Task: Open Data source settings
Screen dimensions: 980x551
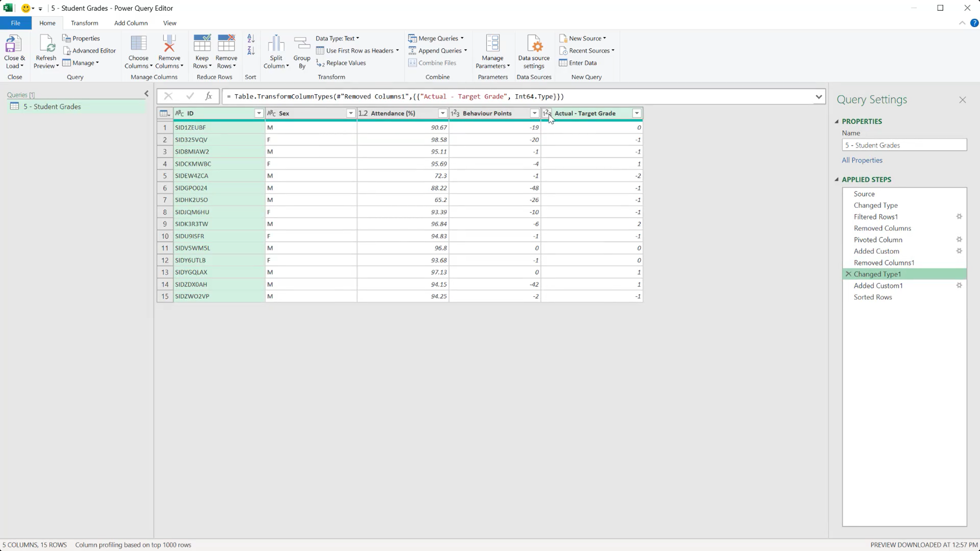Action: tap(534, 46)
